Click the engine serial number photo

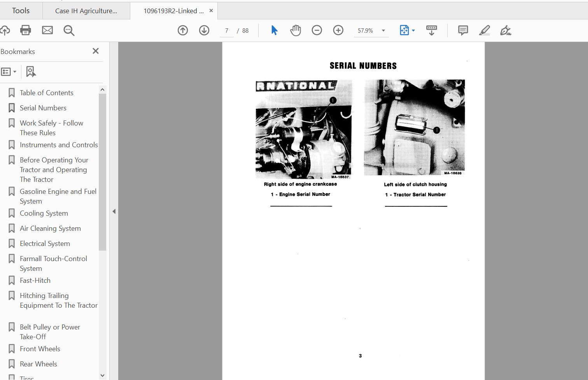point(303,129)
